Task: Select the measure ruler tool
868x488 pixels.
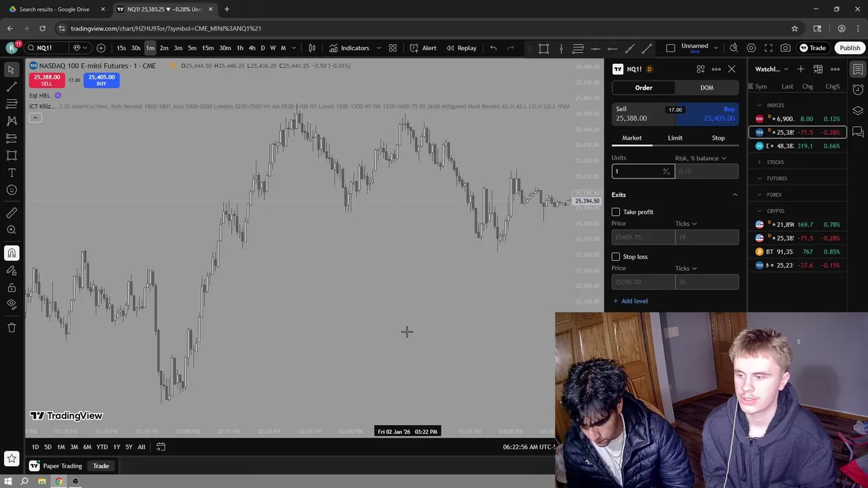Action: 12,213
